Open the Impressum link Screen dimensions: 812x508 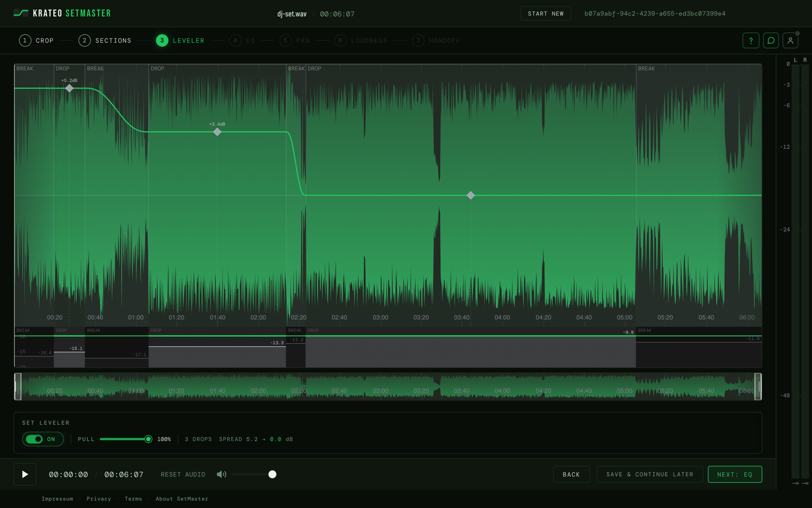pos(57,499)
